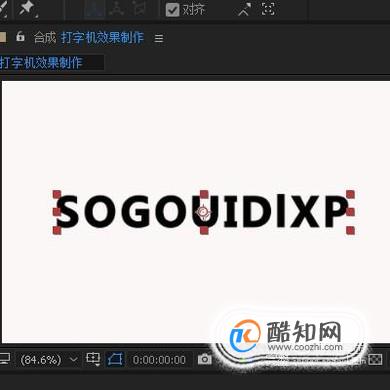390x390 pixels.
Task: Click the 合成 label in the panel header
Action: [45, 38]
